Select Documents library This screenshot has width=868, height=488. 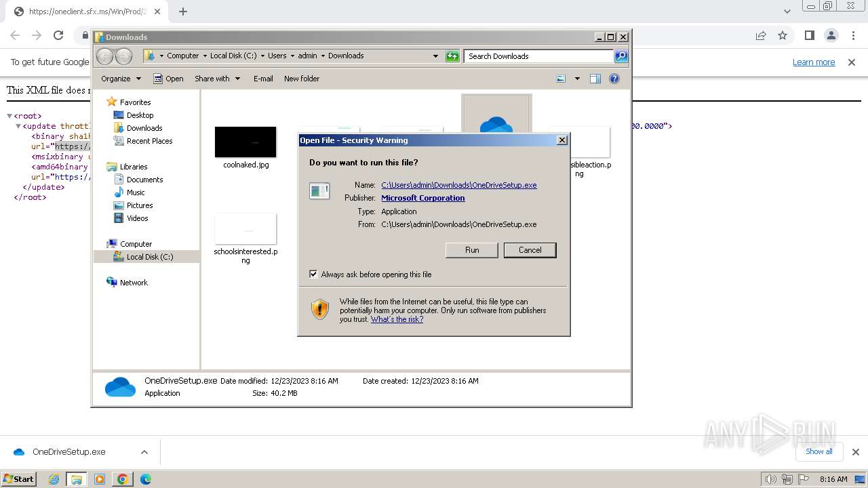point(144,180)
